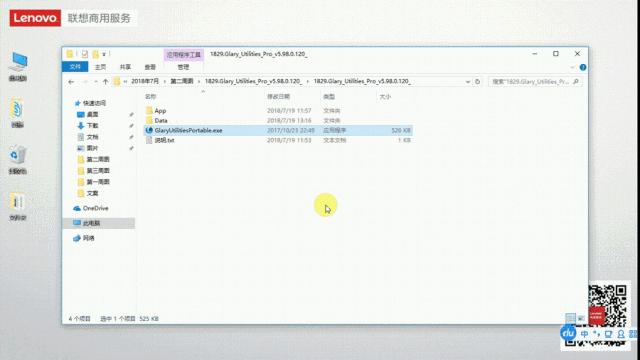
Task: Click the folder icon at the left of the address bar
Action: point(117,82)
